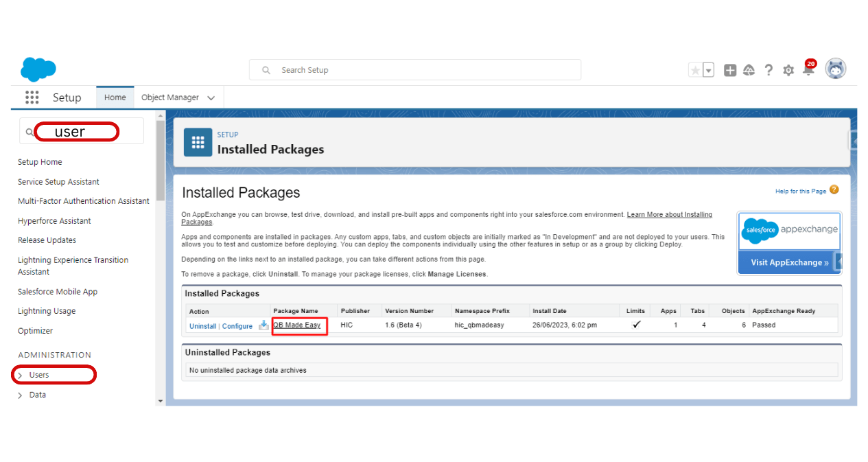Click the download icon beside Configure

(263, 325)
